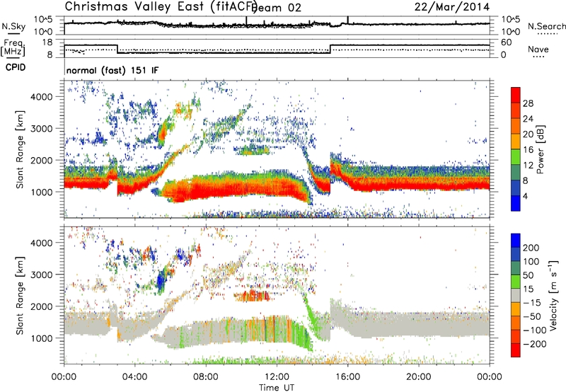Click the date '22/Mar/2014'
Image resolution: width=566 pixels, height=392 pixels.
tap(452, 7)
